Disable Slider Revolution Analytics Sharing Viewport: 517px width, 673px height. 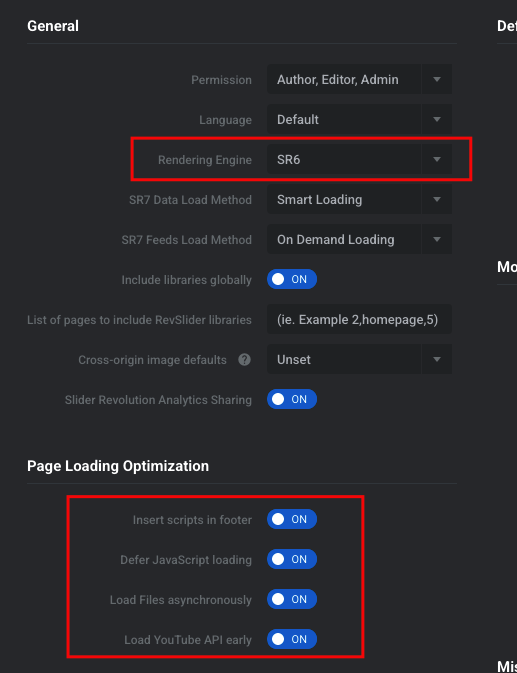coord(292,399)
